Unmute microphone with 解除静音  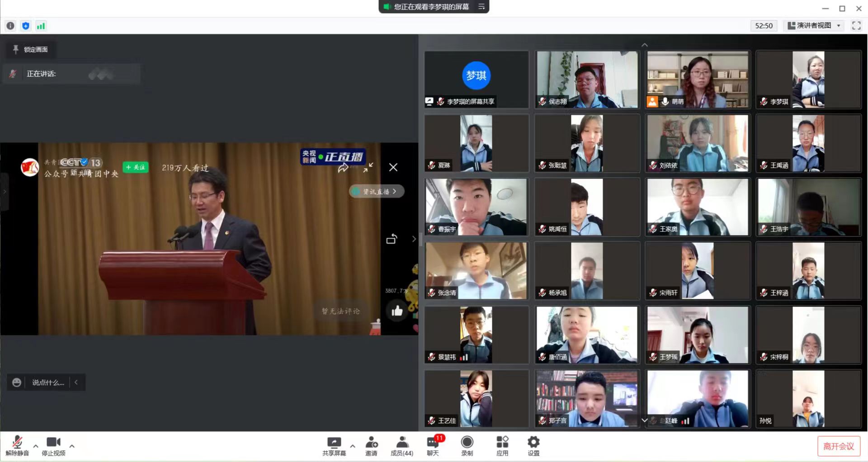click(x=17, y=446)
